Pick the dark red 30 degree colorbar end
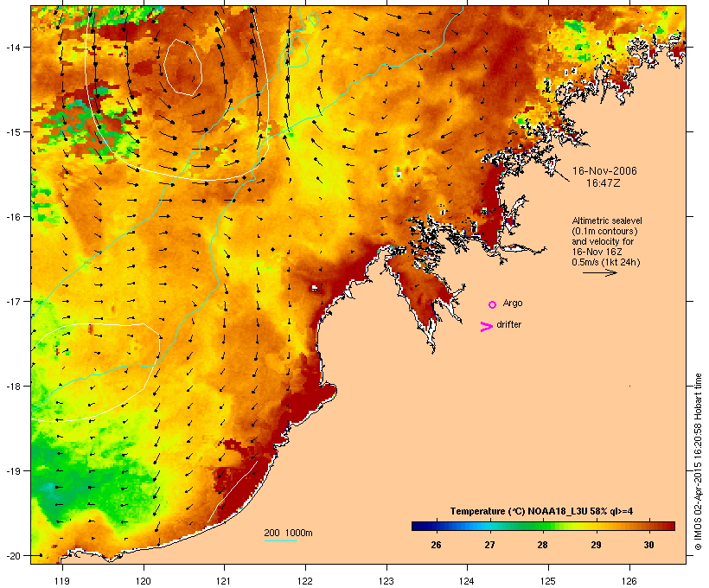This screenshot has height=588, width=709. tap(670, 526)
